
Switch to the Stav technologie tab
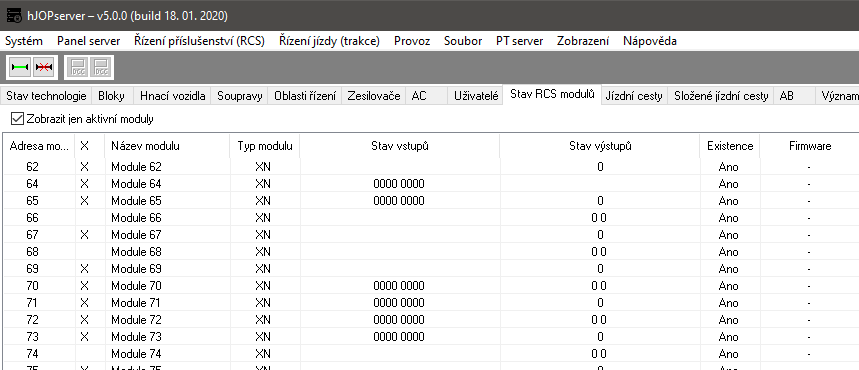[46, 96]
